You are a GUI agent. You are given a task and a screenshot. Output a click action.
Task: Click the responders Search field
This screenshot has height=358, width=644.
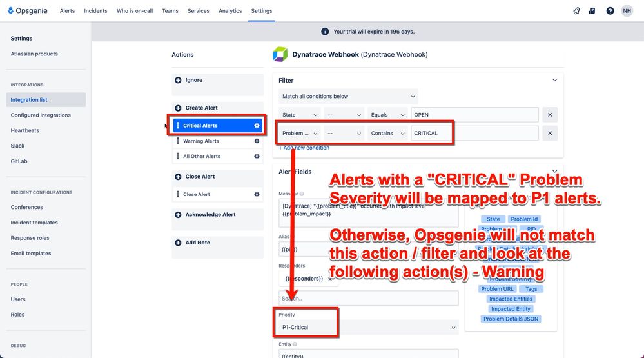click(368, 299)
